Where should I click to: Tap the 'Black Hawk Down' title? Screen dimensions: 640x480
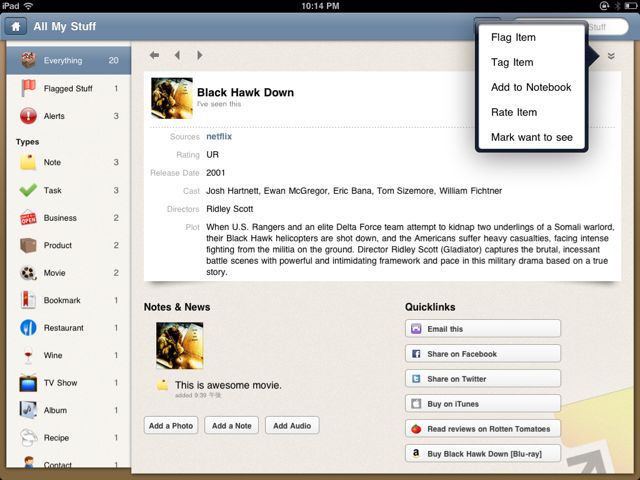click(x=245, y=92)
